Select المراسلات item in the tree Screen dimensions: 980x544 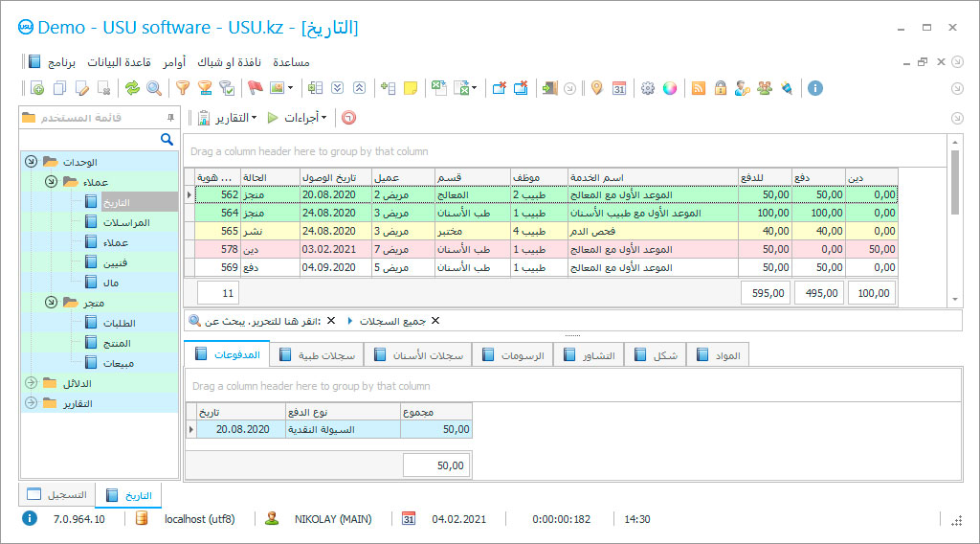pyautogui.click(x=125, y=222)
